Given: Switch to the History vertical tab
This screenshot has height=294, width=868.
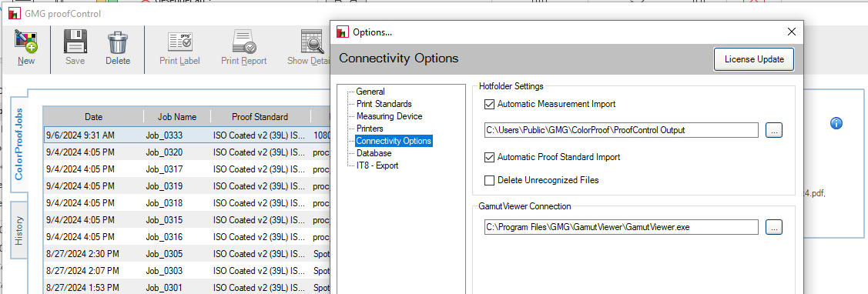Looking at the screenshot, I should [x=18, y=230].
